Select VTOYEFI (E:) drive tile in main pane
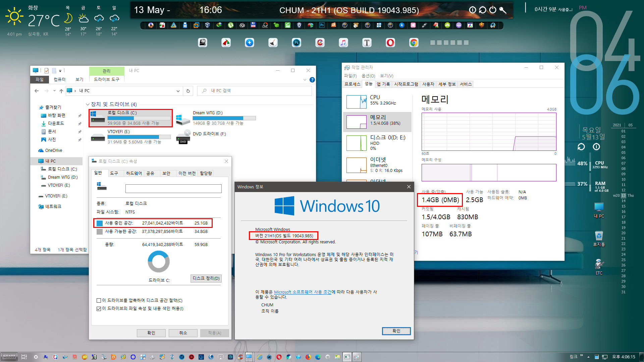 point(130,137)
